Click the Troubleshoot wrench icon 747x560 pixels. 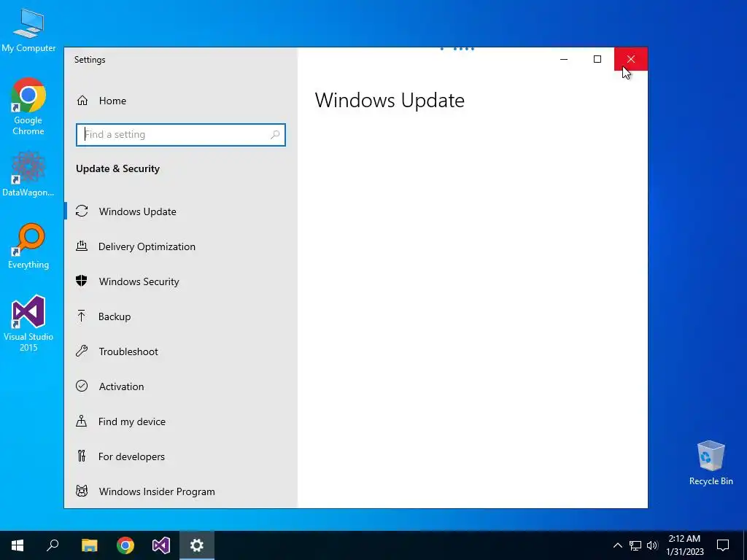point(82,351)
